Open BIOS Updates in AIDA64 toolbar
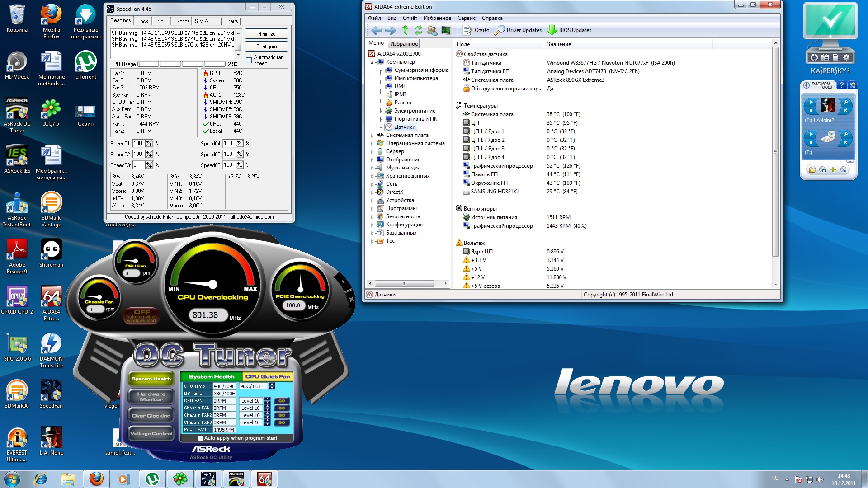Screen dimensions: 868x488 click(x=569, y=30)
